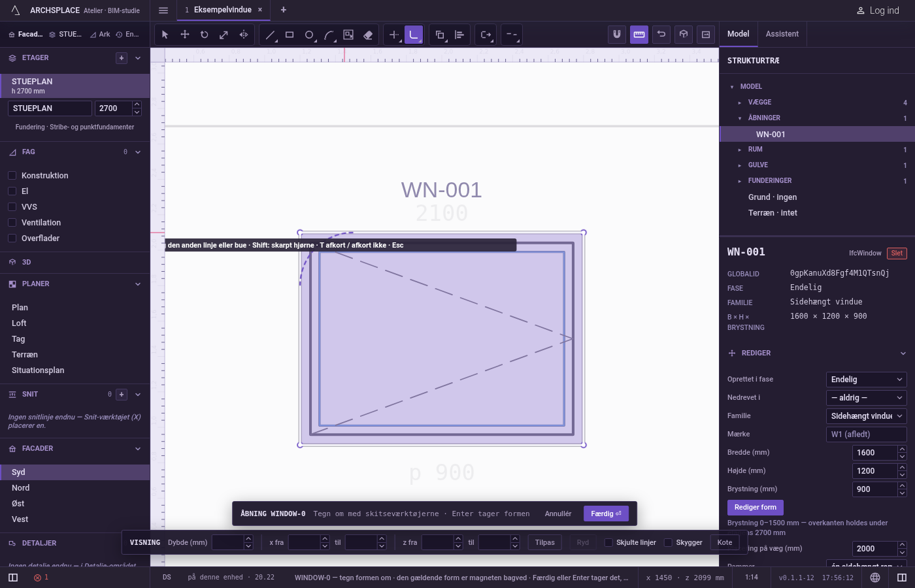Open the Nord facade view

coord(75,488)
